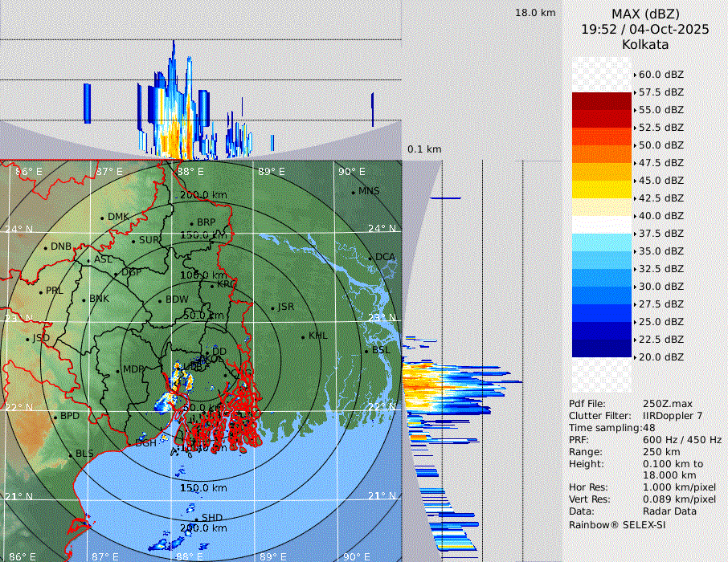The height and width of the screenshot is (562, 728).
Task: Click the 100.0 km range label north of center
Action: click(x=202, y=275)
